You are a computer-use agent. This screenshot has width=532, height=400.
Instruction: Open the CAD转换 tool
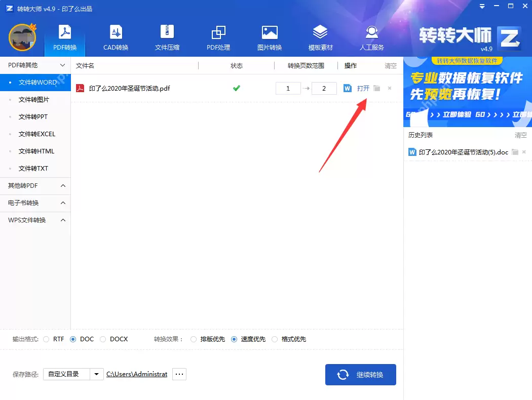coord(116,38)
